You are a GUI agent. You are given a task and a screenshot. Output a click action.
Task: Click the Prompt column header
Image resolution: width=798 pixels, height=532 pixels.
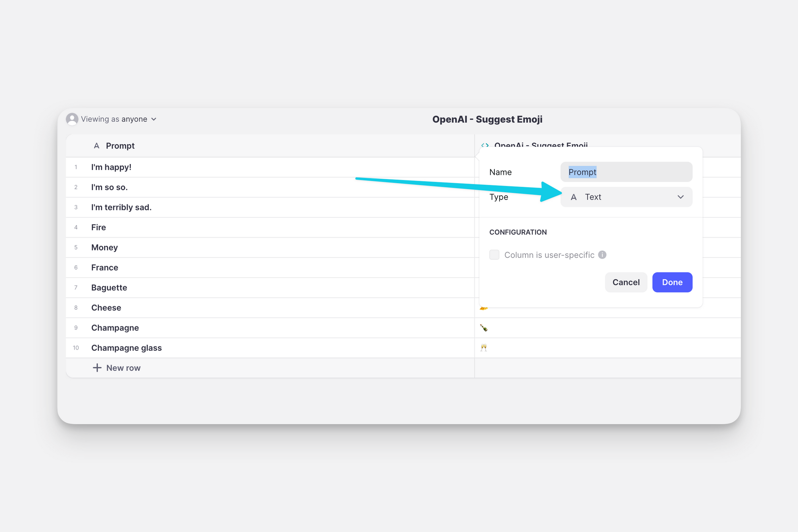tap(120, 146)
